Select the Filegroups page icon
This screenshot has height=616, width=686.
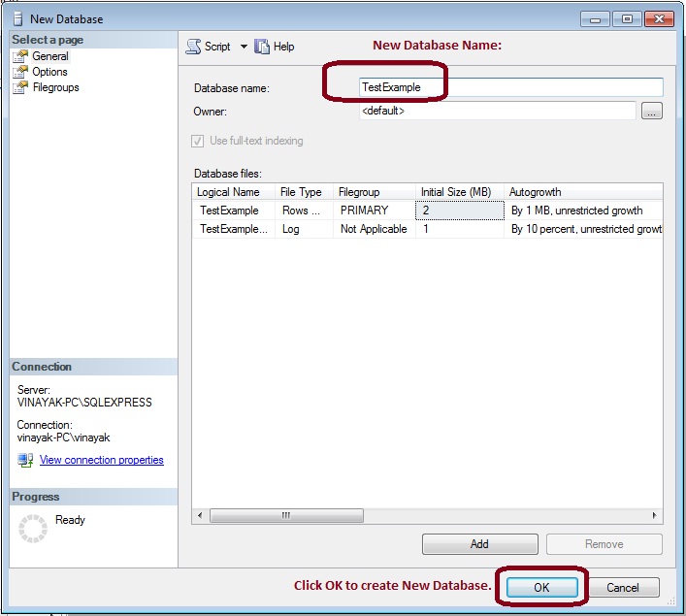tap(20, 87)
